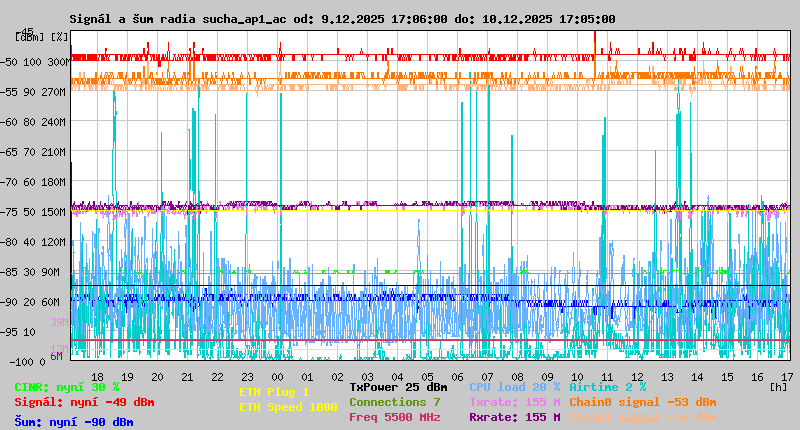The width and height of the screenshot is (800, 430).
Task: Click the green CINR legend entry
Action: point(67,387)
